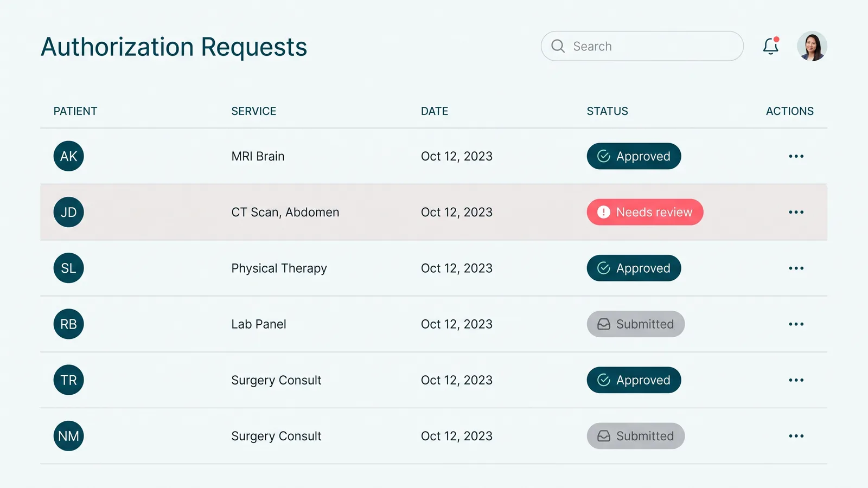The height and width of the screenshot is (488, 868).
Task: Click the date in the NM row
Action: click(457, 436)
